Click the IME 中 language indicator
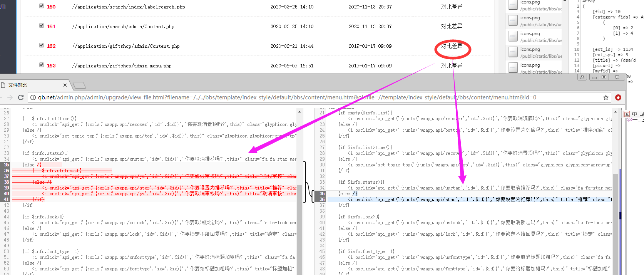 click(x=634, y=114)
